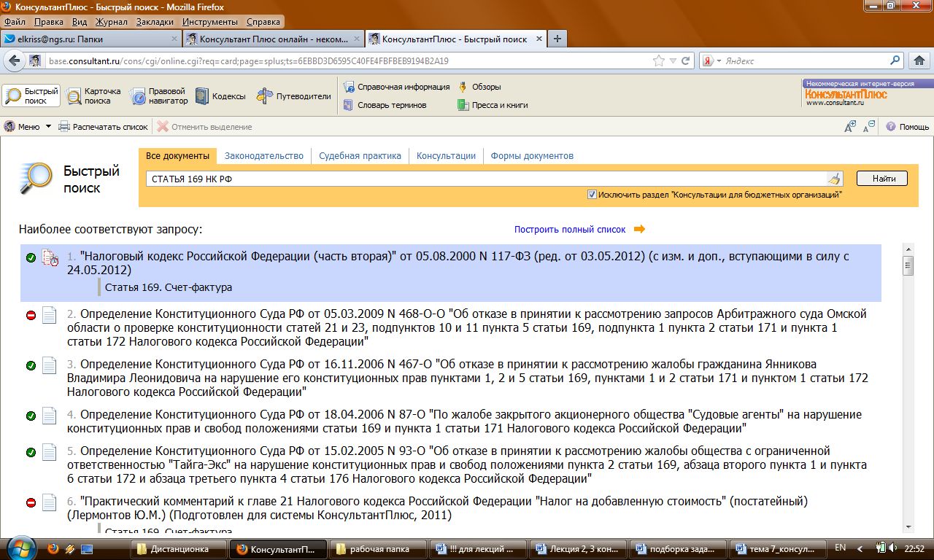Screen dimensions: 934x560
Task: Decrease font size A- icon
Action: point(868,127)
